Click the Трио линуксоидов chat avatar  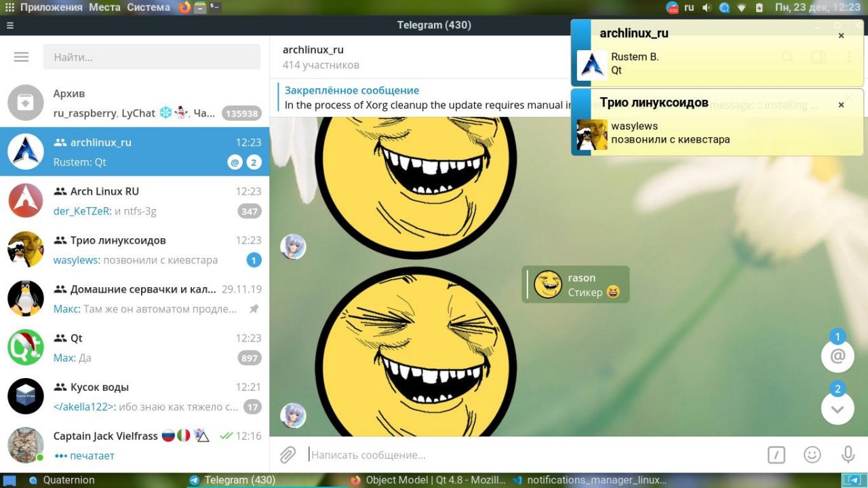[26, 250]
